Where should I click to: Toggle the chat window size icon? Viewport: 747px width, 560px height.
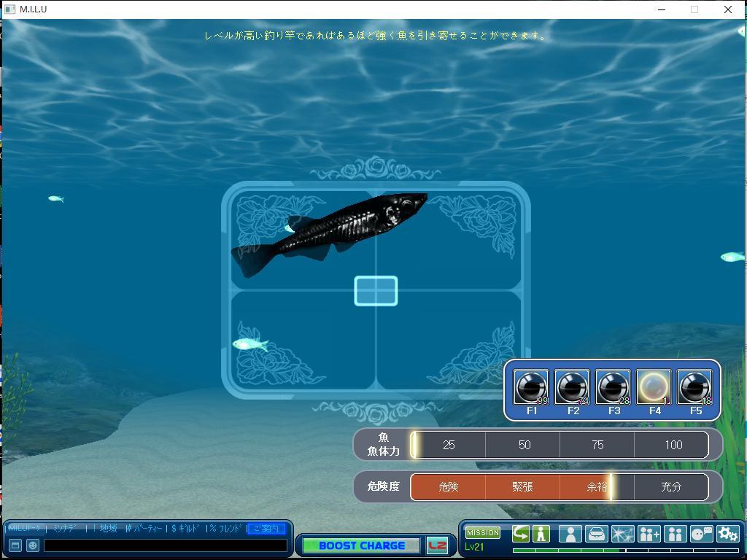(x=15, y=545)
